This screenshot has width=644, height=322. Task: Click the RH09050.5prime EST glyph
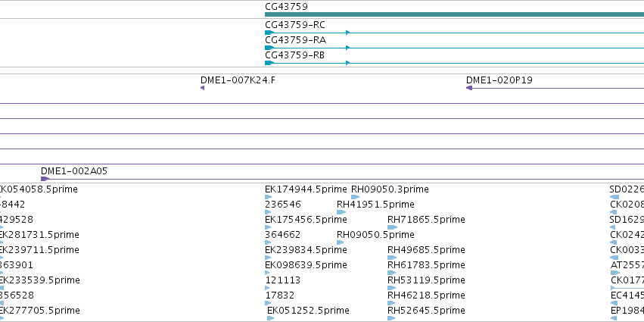click(x=340, y=242)
